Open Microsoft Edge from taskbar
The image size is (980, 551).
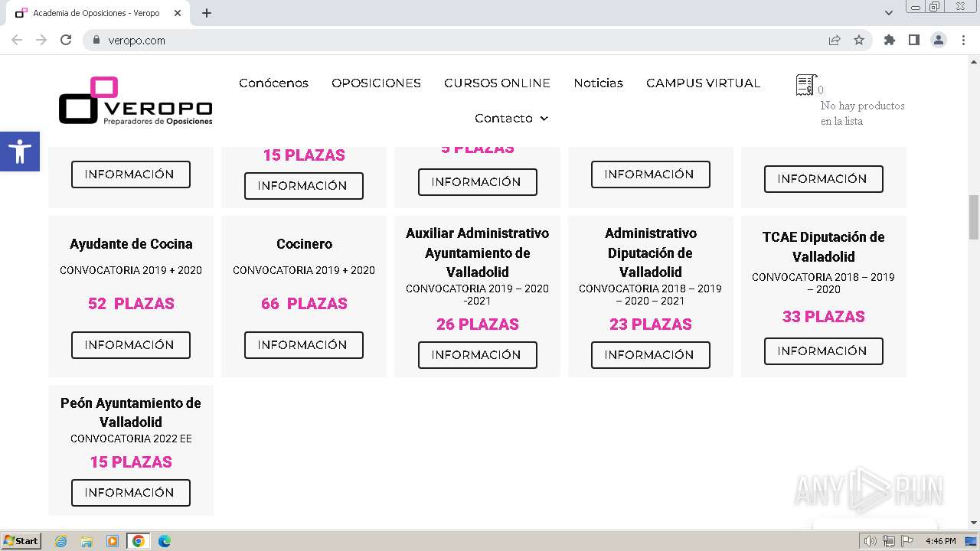point(165,541)
